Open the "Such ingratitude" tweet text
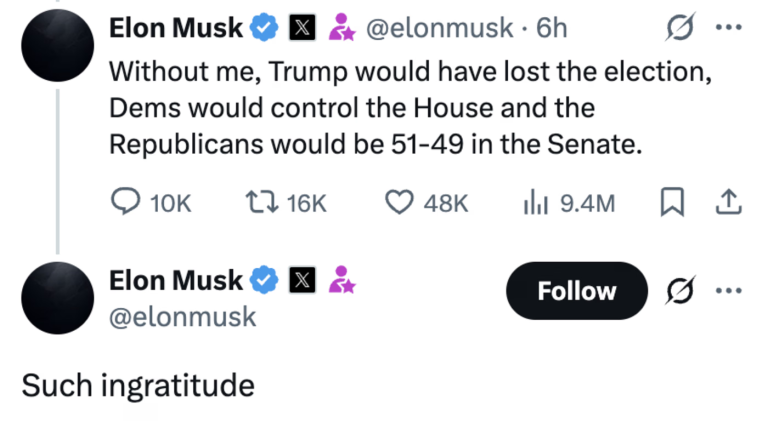This screenshot has height=428, width=768. [x=137, y=385]
